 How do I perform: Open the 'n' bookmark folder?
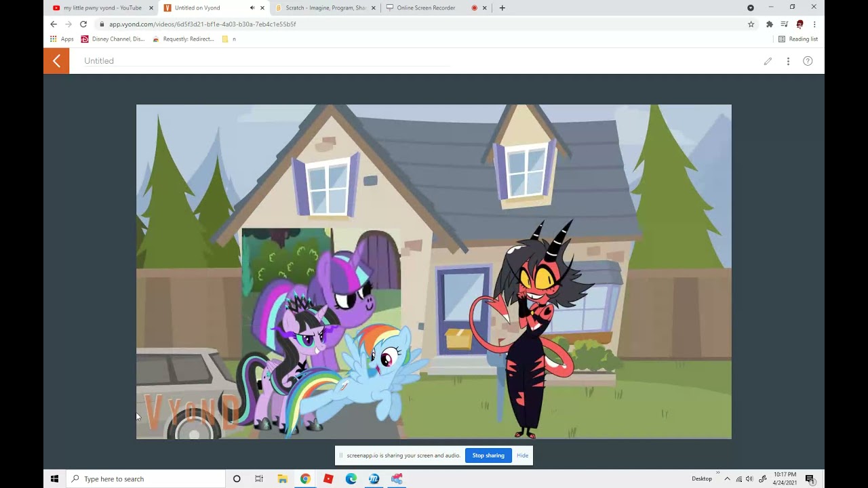pos(229,39)
